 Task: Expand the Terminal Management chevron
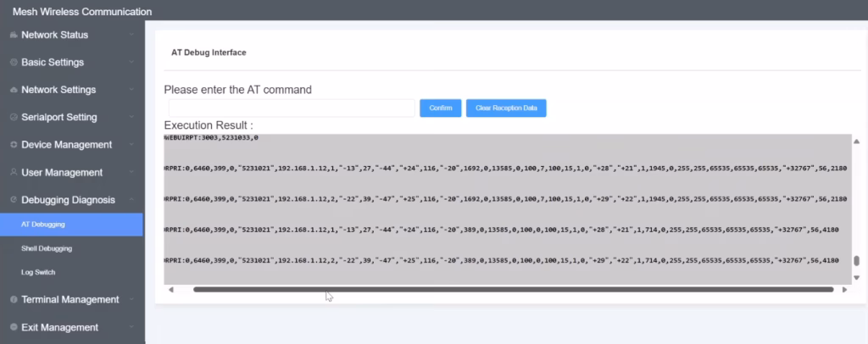131,299
